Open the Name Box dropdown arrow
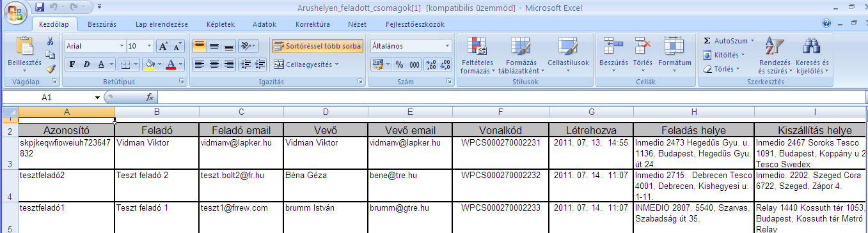This screenshot has height=233, width=868. tap(97, 97)
